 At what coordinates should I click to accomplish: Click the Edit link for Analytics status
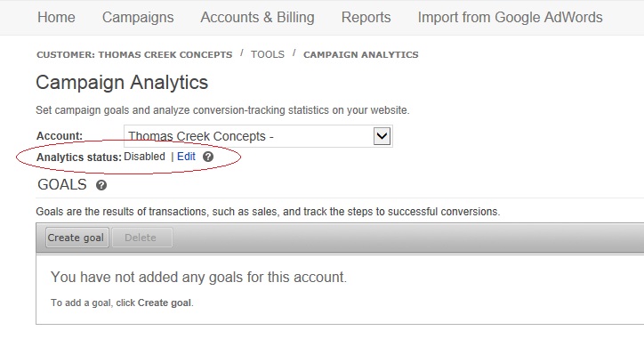coord(186,157)
